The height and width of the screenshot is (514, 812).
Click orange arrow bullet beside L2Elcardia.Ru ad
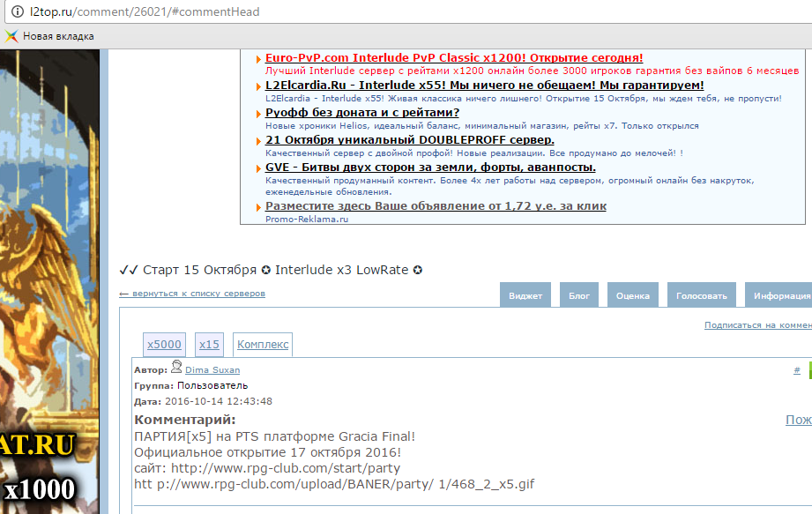258,86
